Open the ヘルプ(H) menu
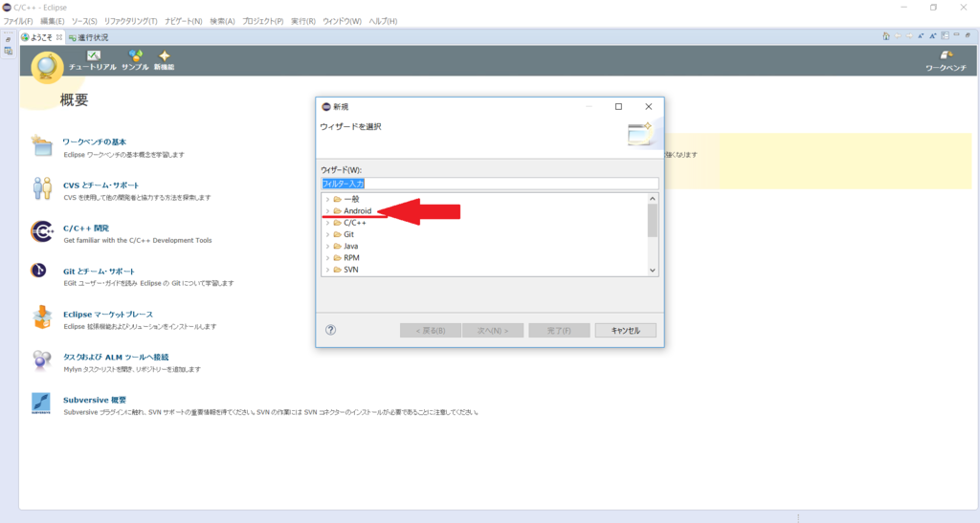The height and width of the screenshot is (523, 980). pos(383,21)
